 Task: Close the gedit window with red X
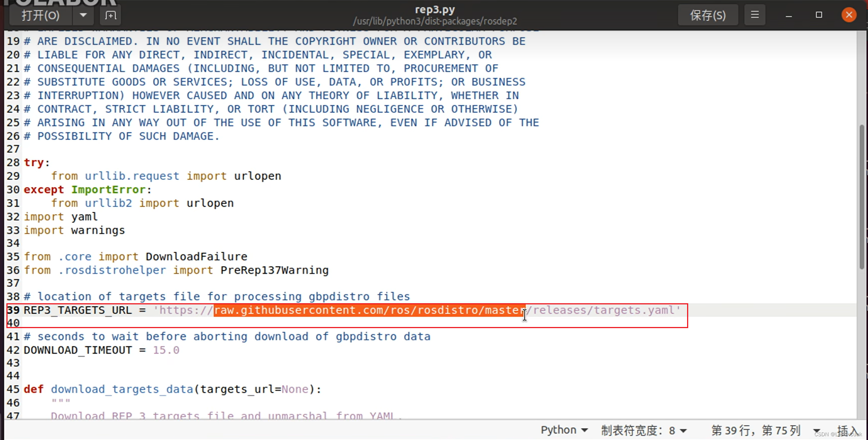point(848,15)
